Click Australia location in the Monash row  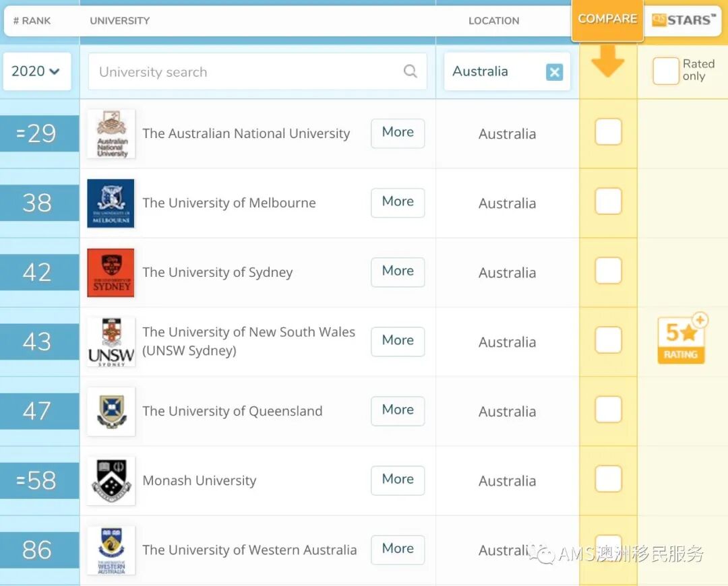(x=507, y=481)
